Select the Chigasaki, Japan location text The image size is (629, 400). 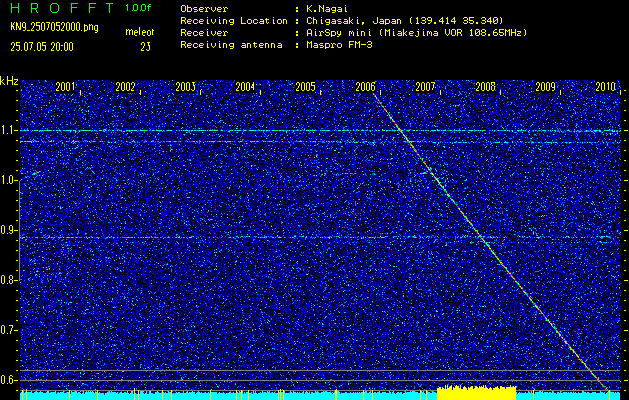(x=404, y=20)
